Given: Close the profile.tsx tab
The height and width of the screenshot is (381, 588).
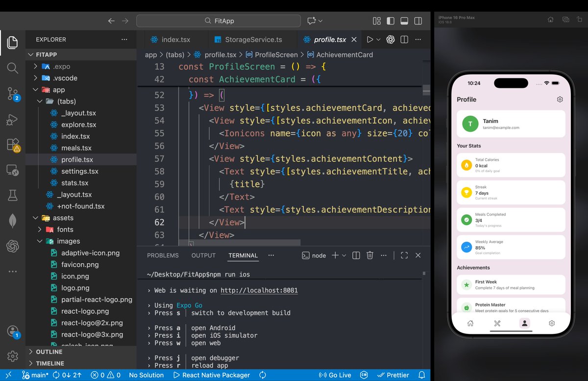Looking at the screenshot, I should (x=354, y=40).
